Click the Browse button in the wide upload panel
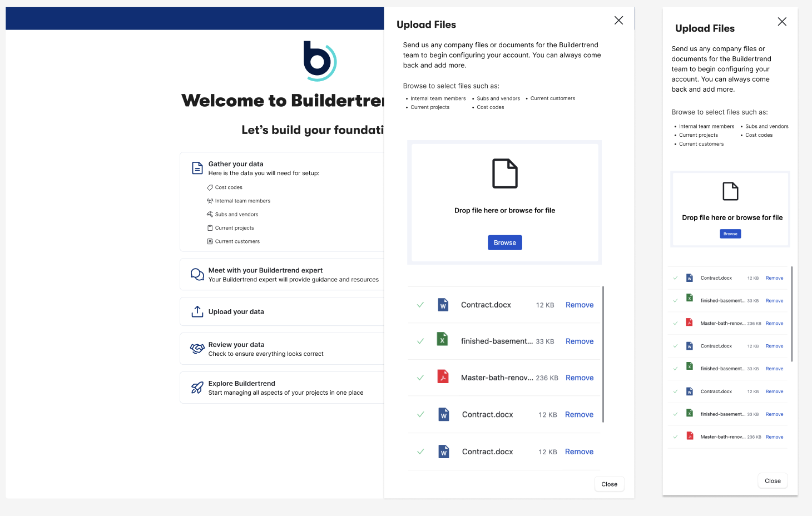812x516 pixels. pyautogui.click(x=505, y=242)
